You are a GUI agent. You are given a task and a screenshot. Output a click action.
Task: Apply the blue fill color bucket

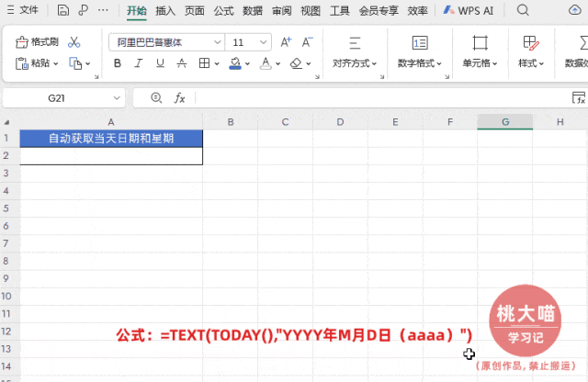tap(235, 63)
